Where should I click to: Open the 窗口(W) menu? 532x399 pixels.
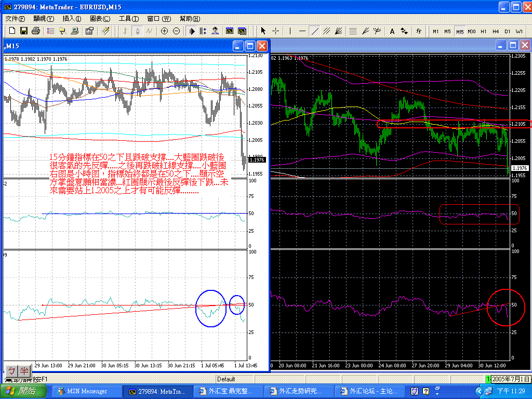tap(159, 18)
